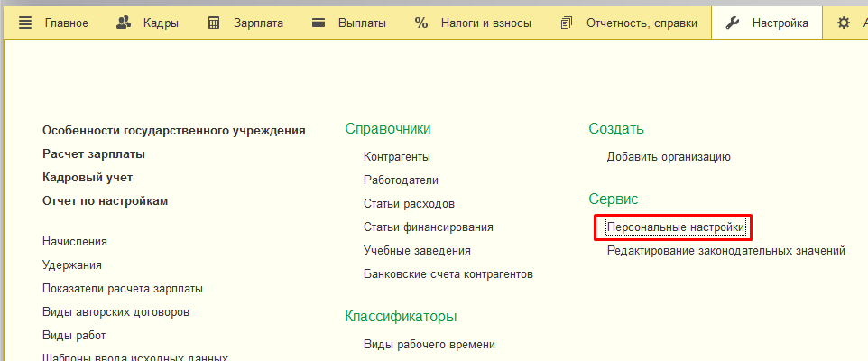
Task: Click the Сервис group heading
Action: coord(614,199)
